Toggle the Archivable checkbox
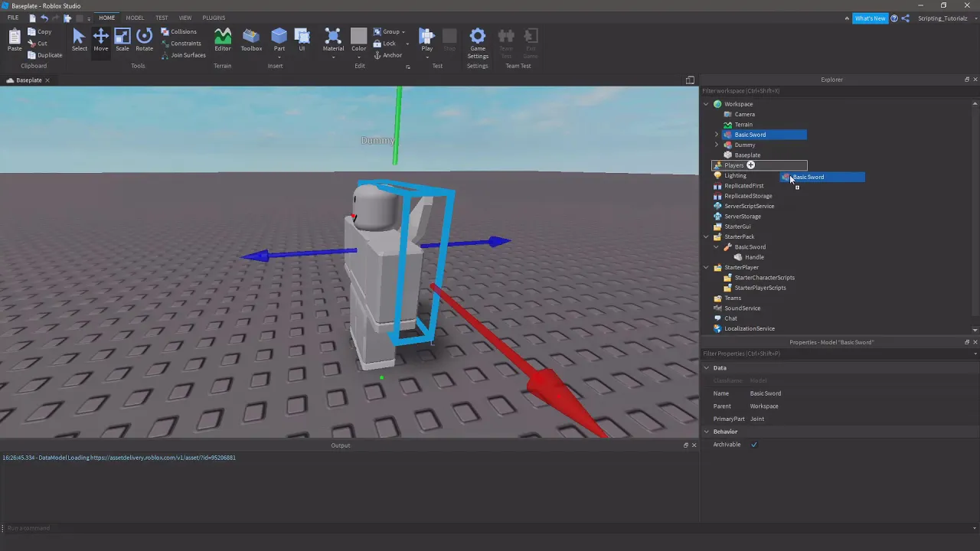This screenshot has height=551, width=980. point(754,445)
